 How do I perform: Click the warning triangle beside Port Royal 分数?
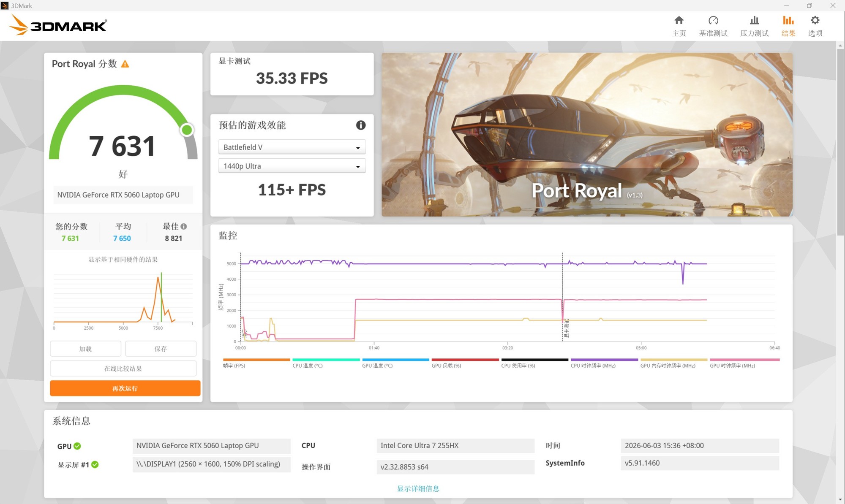(x=125, y=64)
